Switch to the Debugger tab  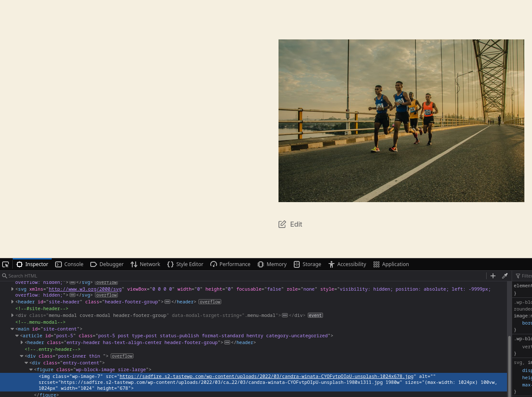point(107,264)
